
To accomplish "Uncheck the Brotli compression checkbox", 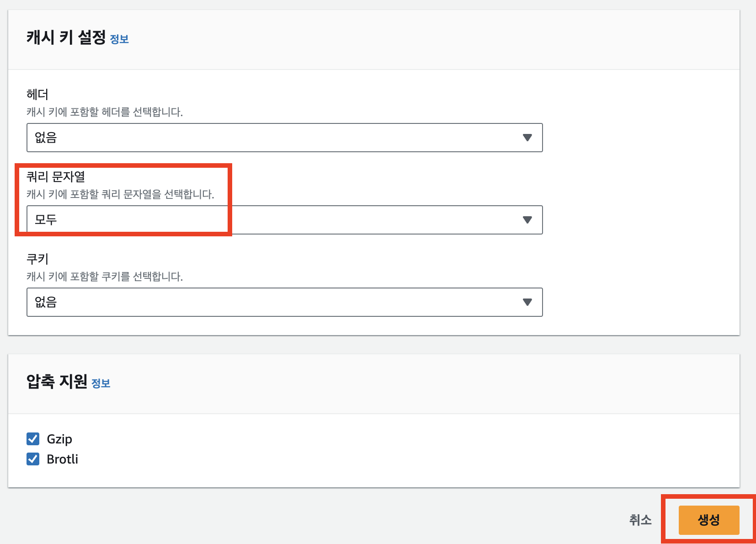I will pos(33,459).
